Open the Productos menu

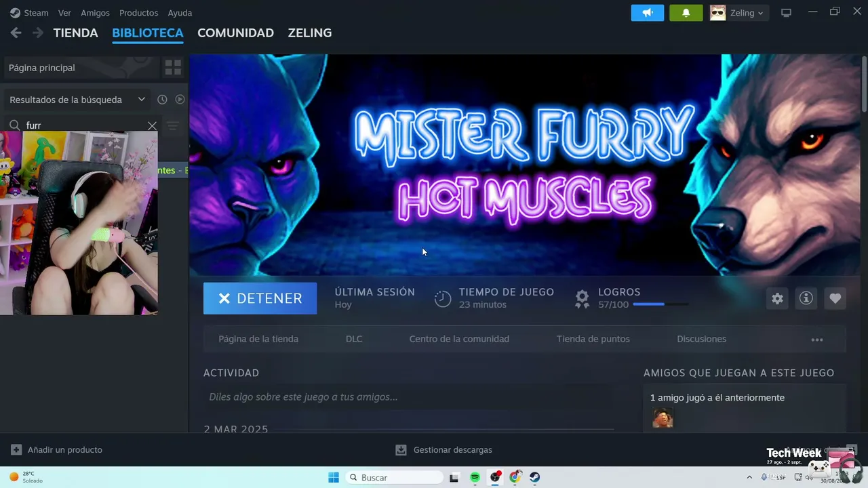pyautogui.click(x=138, y=13)
